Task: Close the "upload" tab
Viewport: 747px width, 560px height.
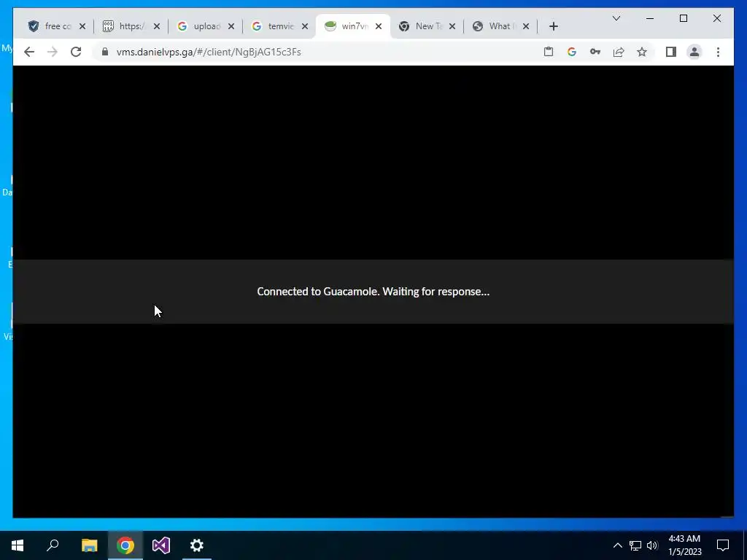Action: pyautogui.click(x=231, y=26)
